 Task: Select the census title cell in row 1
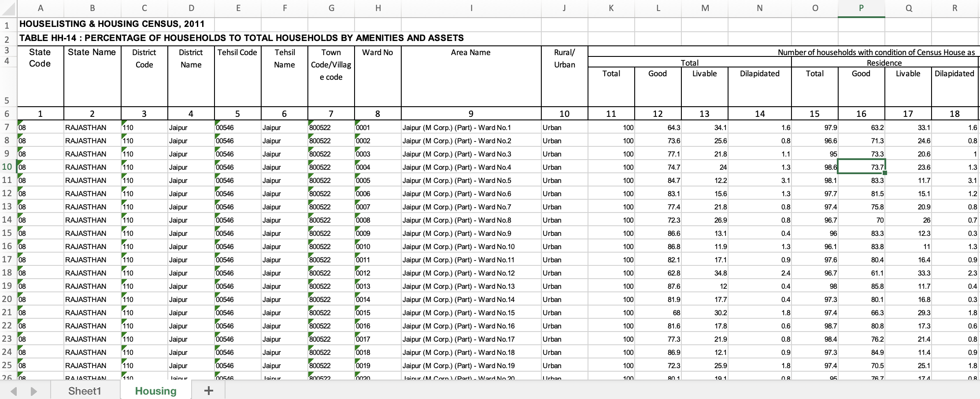click(112, 24)
